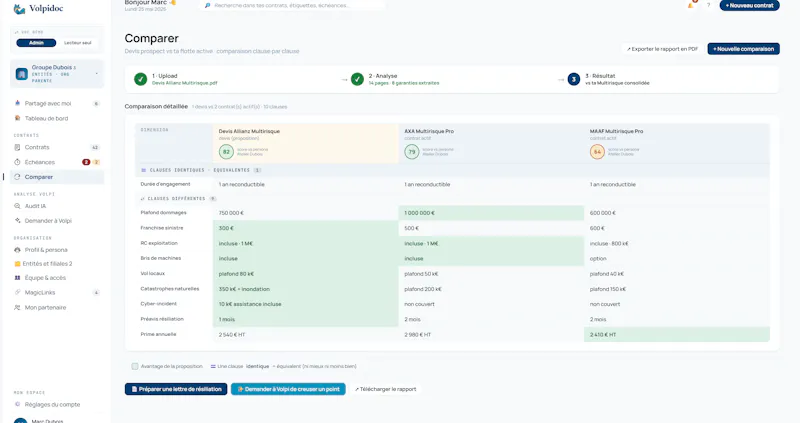The height and width of the screenshot is (423, 800).
Task: Click the MAAF score 64 badge
Action: tap(597, 152)
